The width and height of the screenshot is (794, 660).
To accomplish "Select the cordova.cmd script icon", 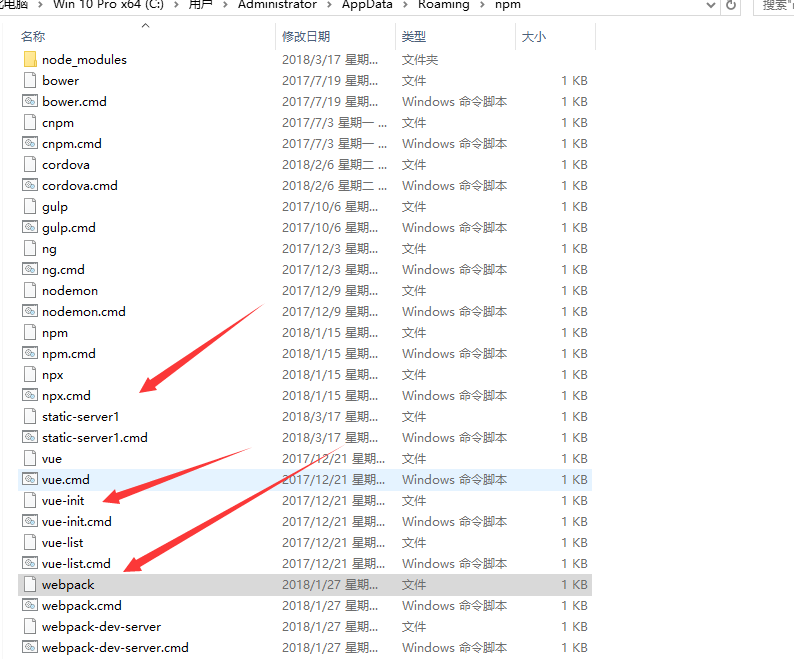I will click(x=30, y=185).
